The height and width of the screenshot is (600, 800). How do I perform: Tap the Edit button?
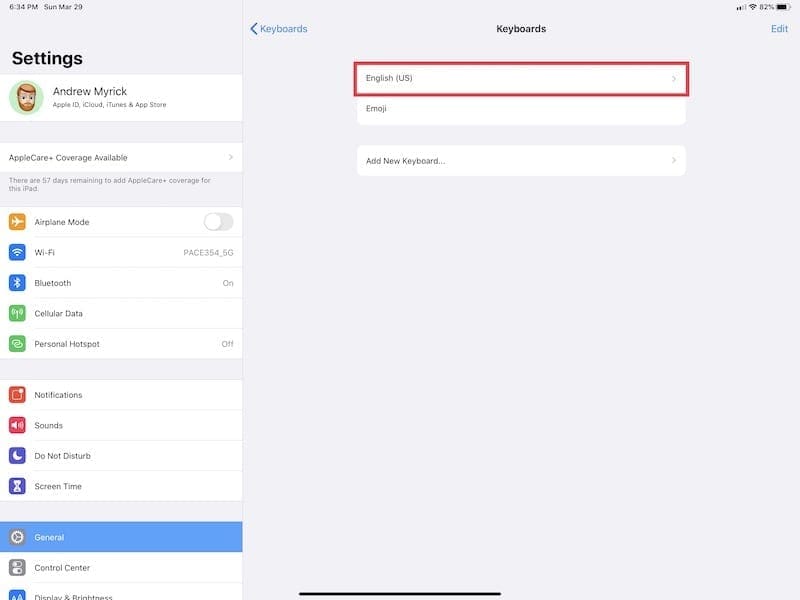tap(779, 29)
